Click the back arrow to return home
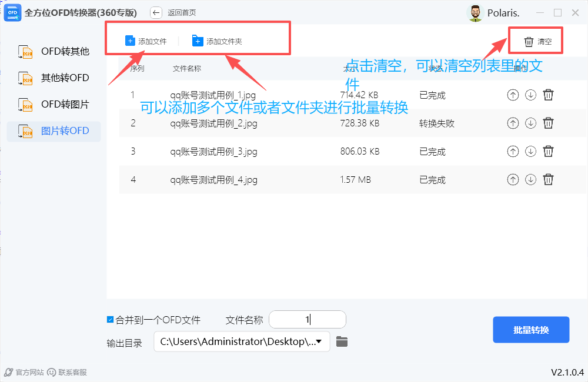The image size is (588, 382). click(156, 12)
